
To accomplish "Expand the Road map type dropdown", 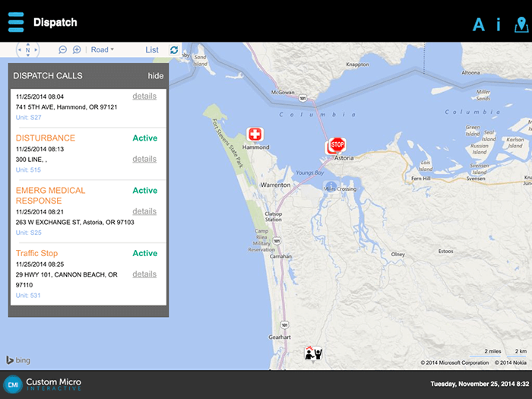I will [102, 50].
